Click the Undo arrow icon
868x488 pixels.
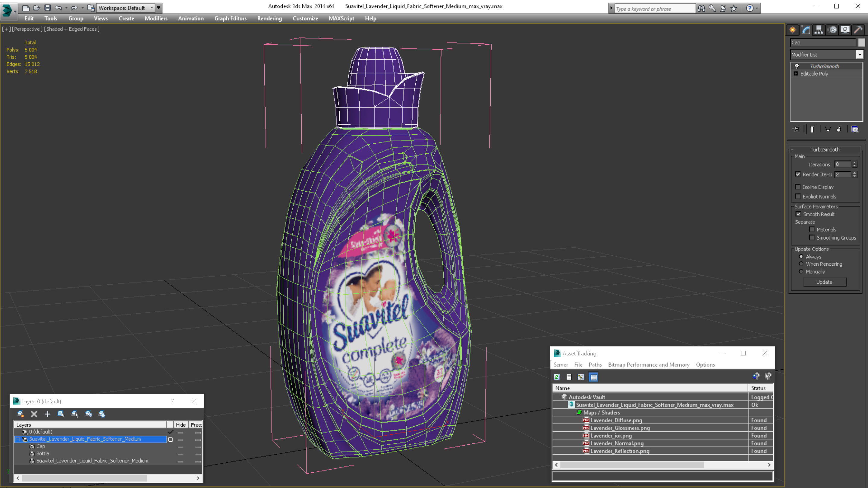(58, 8)
